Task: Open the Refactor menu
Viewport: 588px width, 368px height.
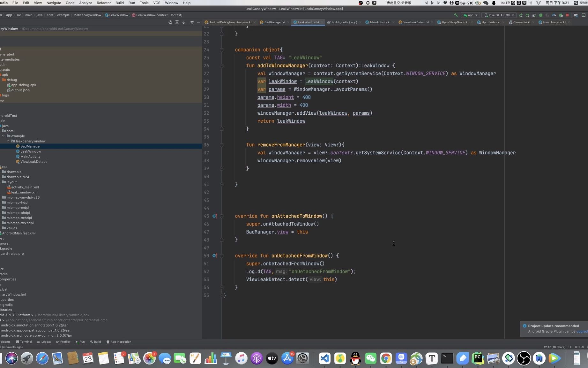Action: coord(104,3)
